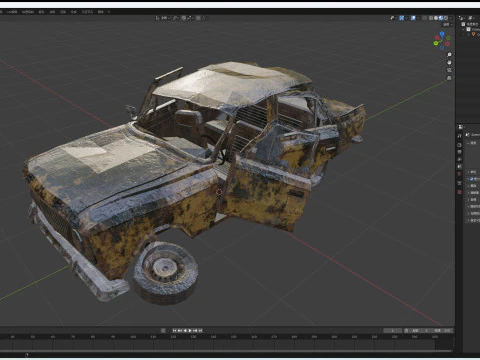Toggle perspective/orthographic view icon
Screen dimensions: 480x360
coord(449,78)
